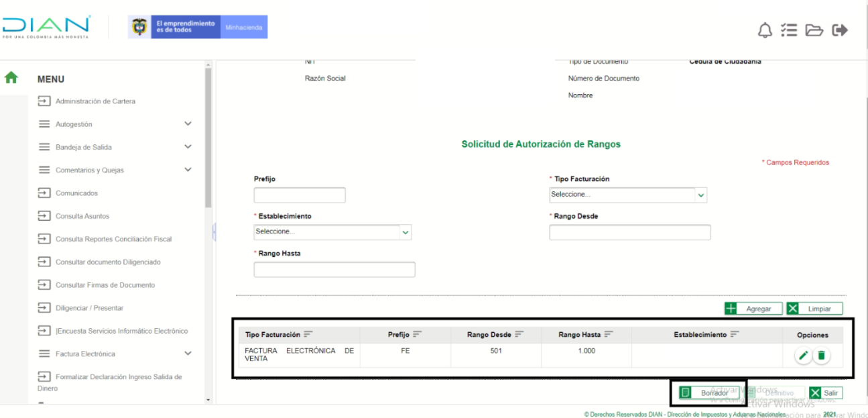
Task: Sort by Tipo Facturación column icon
Action: (x=308, y=335)
